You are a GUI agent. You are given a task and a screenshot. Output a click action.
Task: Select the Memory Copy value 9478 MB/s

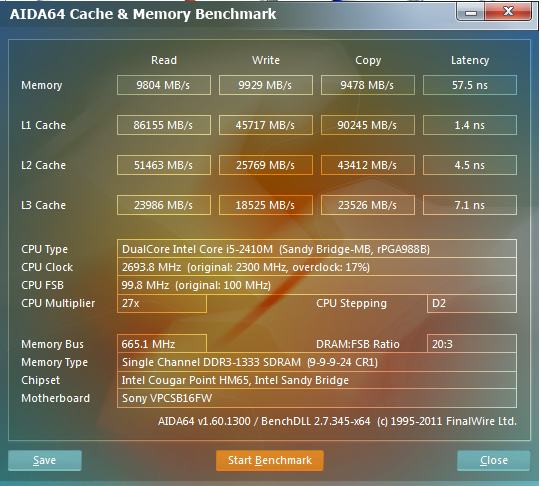pyautogui.click(x=368, y=85)
